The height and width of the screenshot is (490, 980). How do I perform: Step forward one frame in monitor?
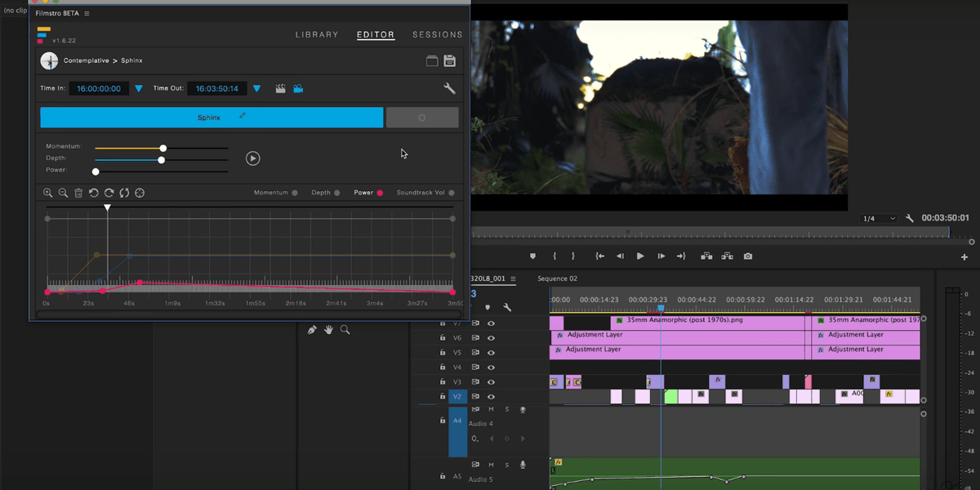point(661,256)
